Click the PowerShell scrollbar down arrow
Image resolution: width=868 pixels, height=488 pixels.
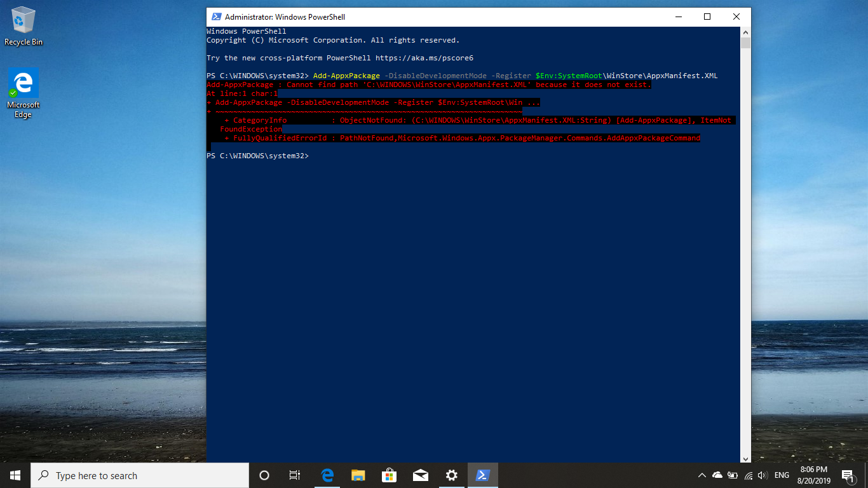click(x=745, y=457)
